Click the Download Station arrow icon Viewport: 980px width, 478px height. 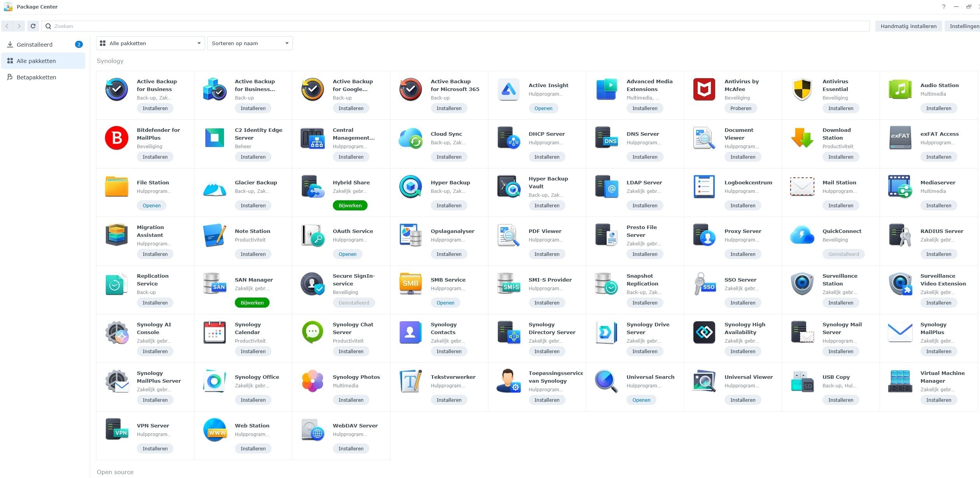[x=802, y=138]
